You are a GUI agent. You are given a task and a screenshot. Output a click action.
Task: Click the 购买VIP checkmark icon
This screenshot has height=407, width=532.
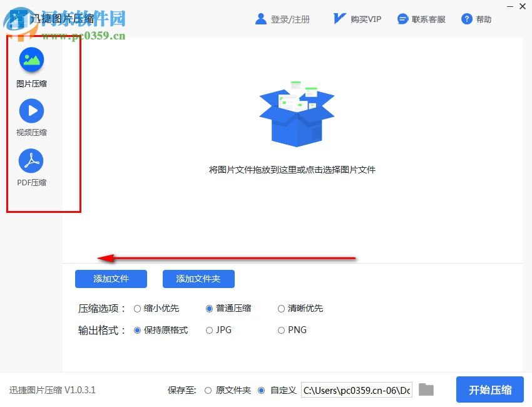coord(339,18)
